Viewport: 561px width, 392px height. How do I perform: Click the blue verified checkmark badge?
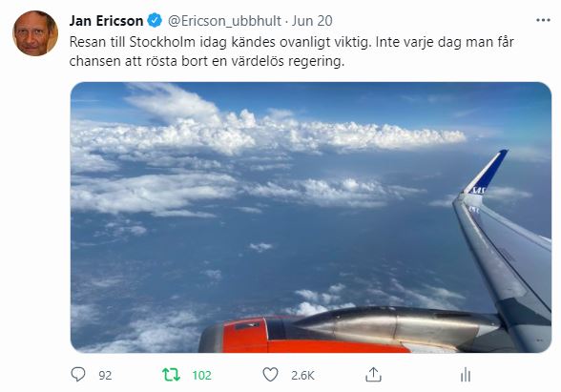pyautogui.click(x=155, y=20)
